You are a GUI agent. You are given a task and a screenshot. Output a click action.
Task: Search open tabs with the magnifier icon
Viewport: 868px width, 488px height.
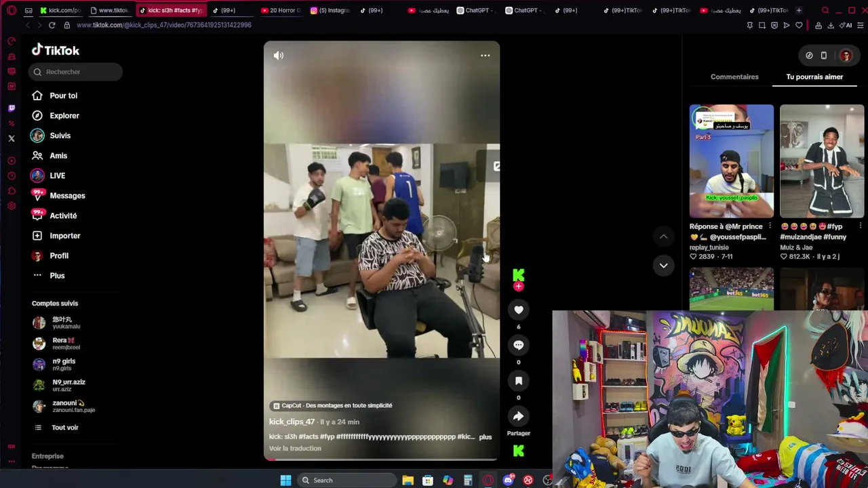pyautogui.click(x=825, y=10)
